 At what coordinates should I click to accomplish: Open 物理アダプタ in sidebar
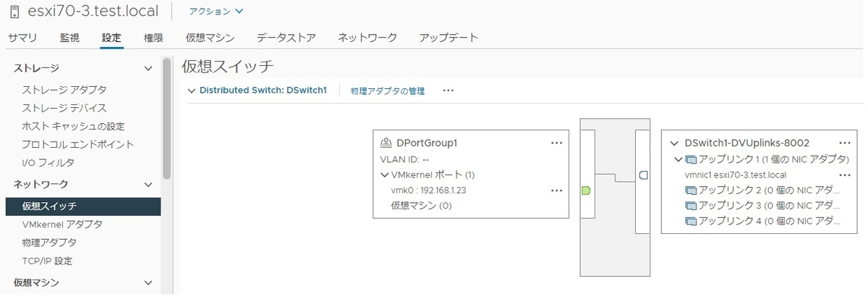pyautogui.click(x=49, y=243)
